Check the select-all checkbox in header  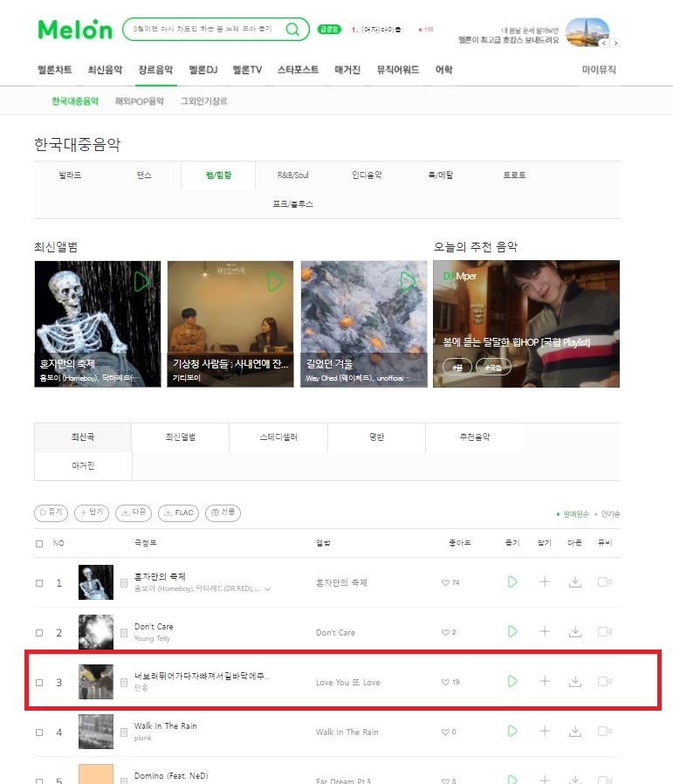(x=39, y=544)
